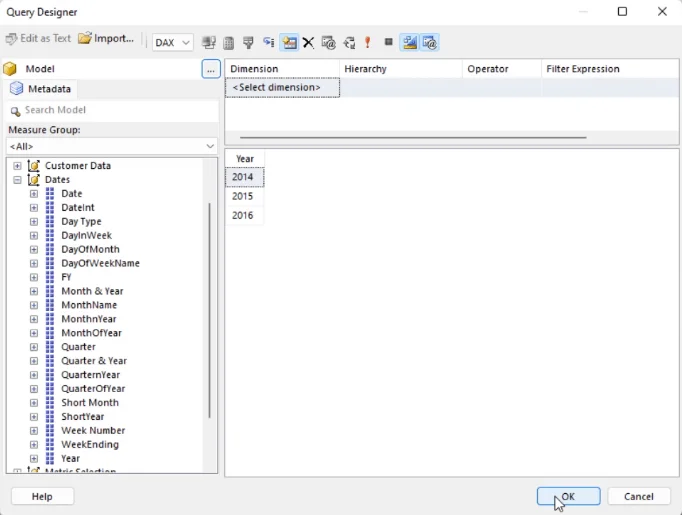
Task: Select the DayOfWeekName field
Action: click(x=100, y=263)
